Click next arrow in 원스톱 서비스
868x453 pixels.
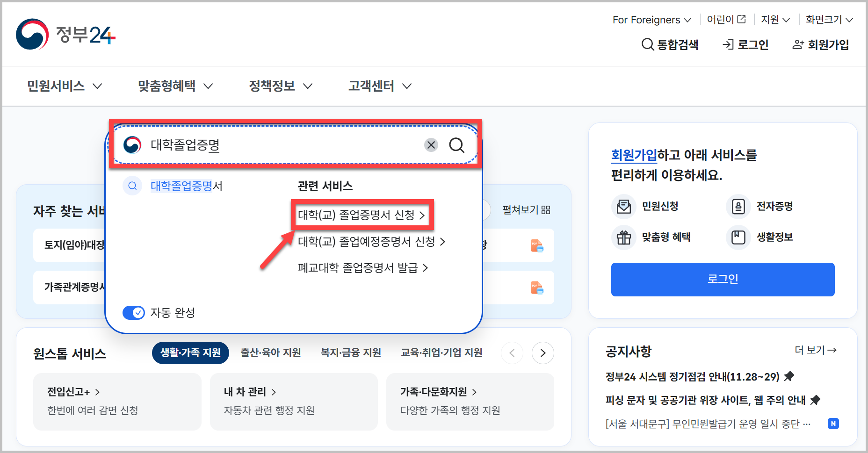point(542,353)
